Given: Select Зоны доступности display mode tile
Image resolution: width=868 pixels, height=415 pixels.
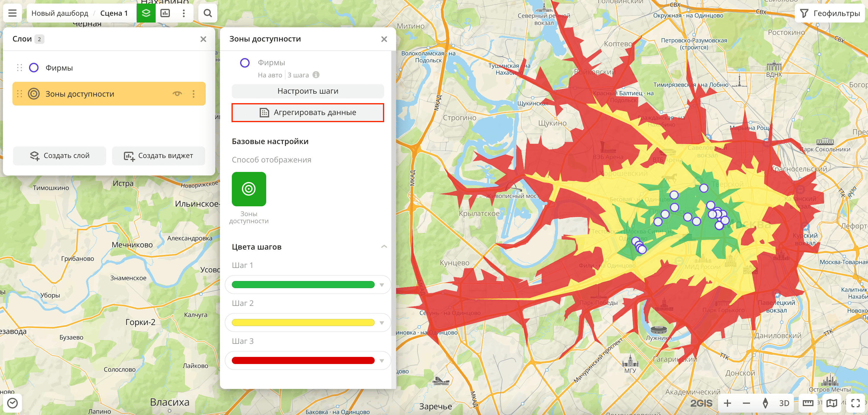Looking at the screenshot, I should pos(249,189).
